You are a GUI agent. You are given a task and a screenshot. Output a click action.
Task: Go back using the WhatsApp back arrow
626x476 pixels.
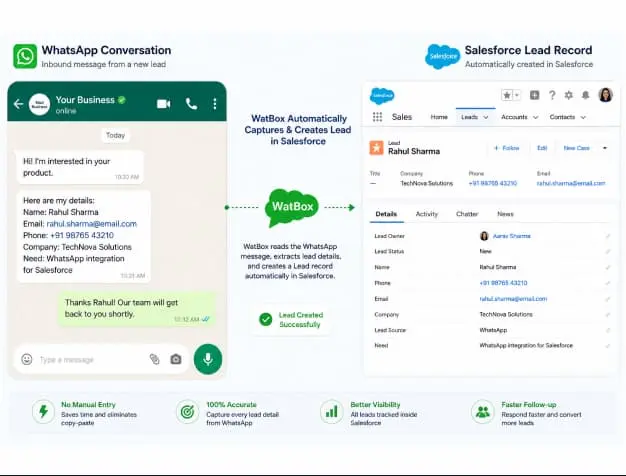(18, 104)
